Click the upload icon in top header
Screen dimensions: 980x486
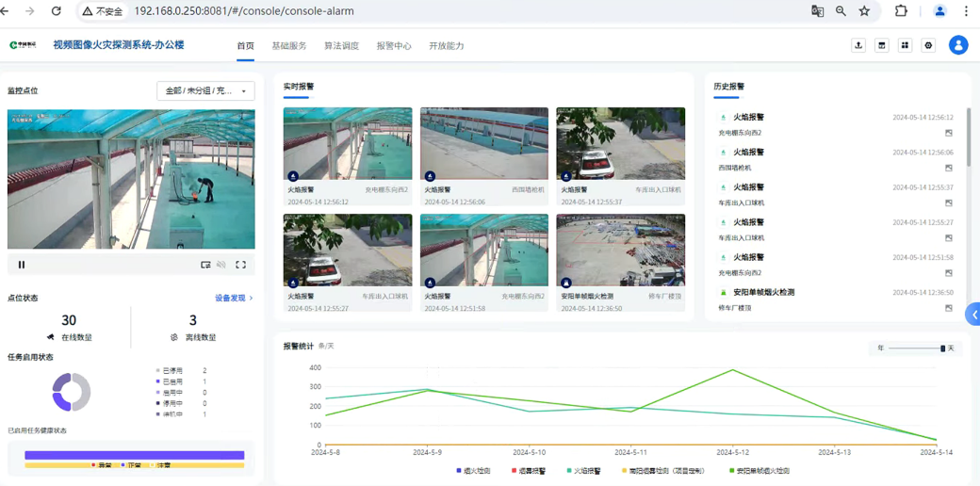coord(858,45)
